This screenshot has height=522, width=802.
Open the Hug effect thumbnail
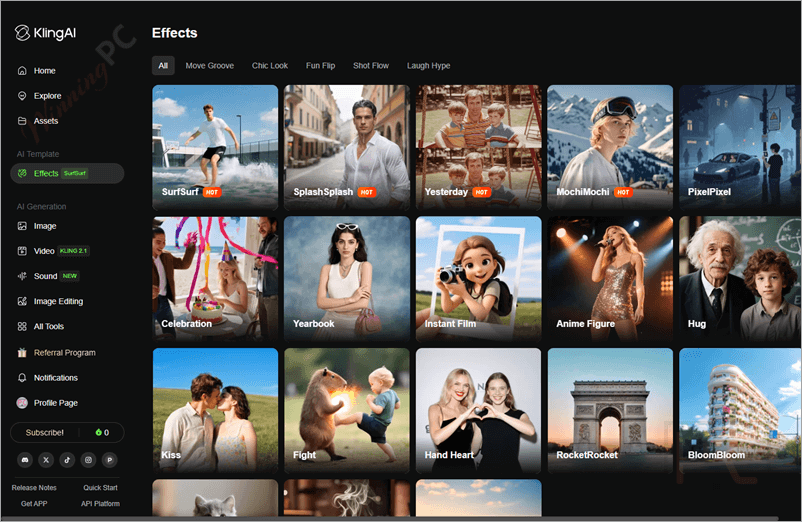click(740, 279)
